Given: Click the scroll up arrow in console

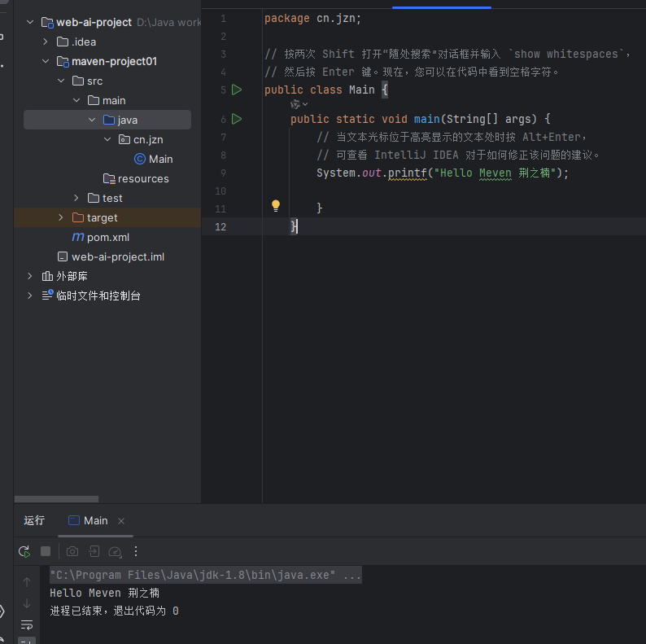Looking at the screenshot, I should point(27,582).
